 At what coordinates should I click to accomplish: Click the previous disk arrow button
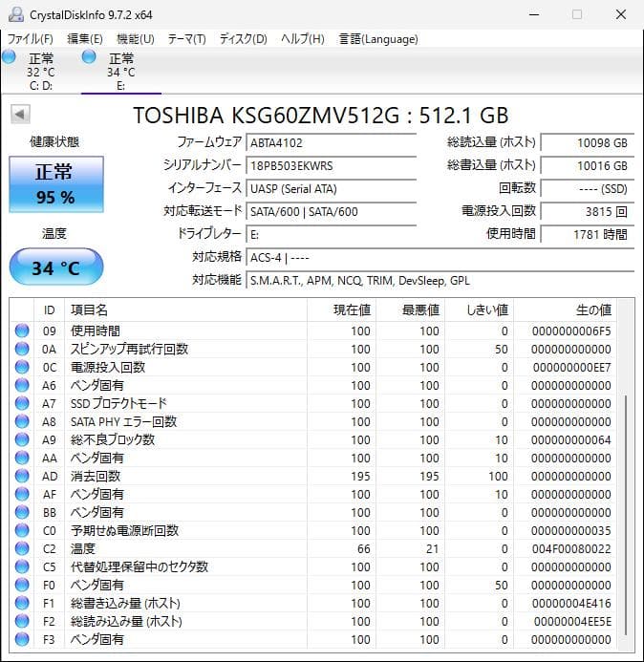tap(20, 114)
